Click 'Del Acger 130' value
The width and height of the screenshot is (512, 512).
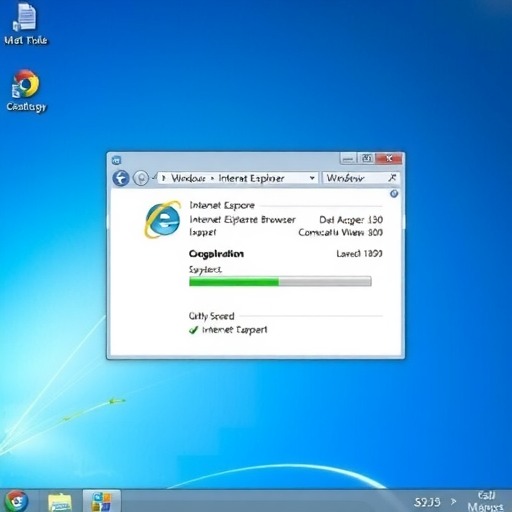pos(351,220)
